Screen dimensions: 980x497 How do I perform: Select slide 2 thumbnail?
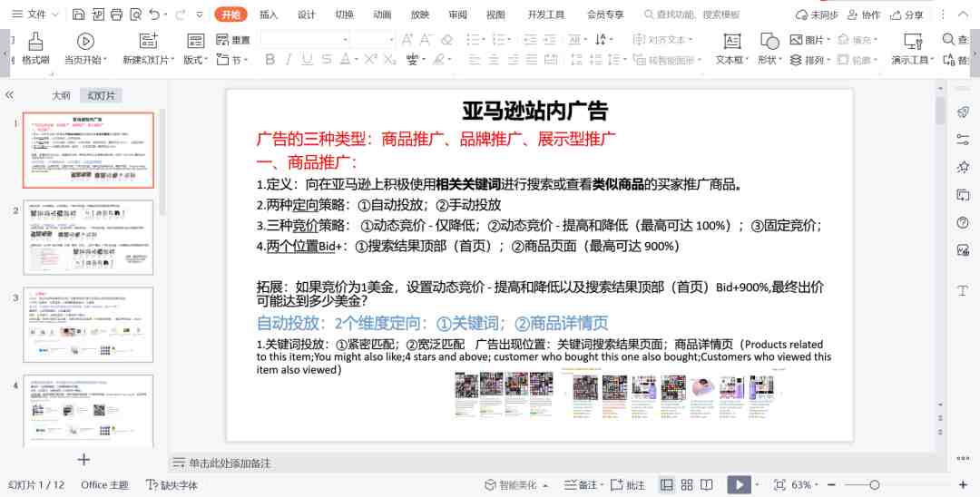[88, 238]
